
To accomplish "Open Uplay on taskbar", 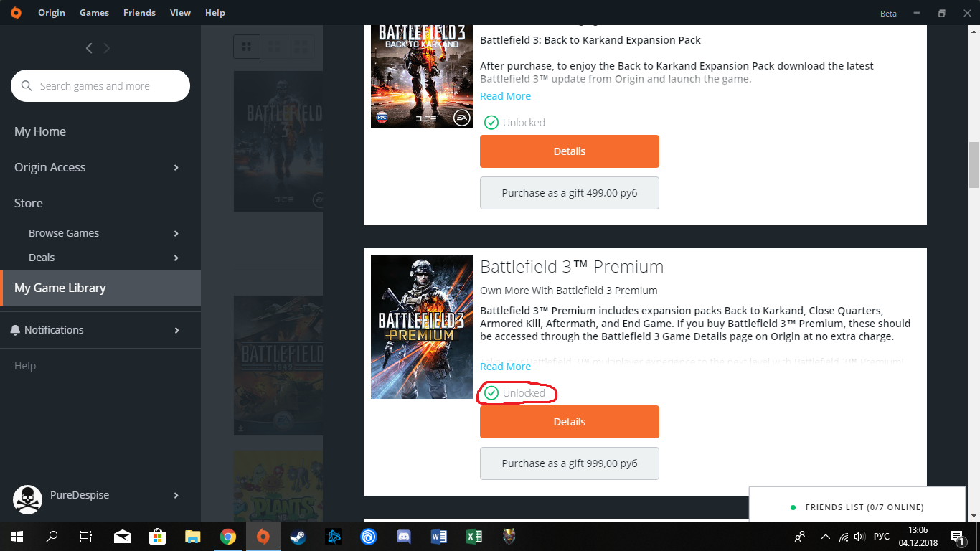I will 369,537.
